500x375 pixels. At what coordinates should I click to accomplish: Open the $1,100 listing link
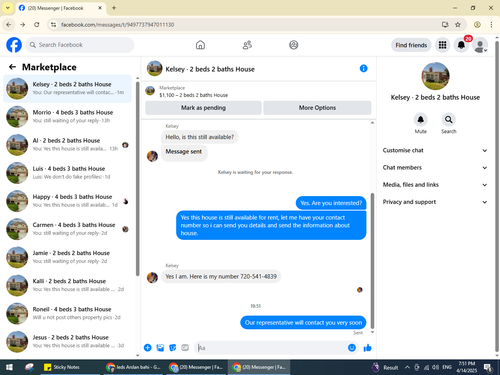pyautogui.click(x=193, y=95)
